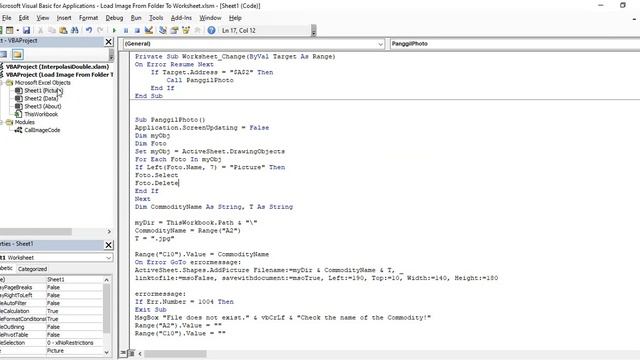Open the Debug menu

tap(114, 18)
